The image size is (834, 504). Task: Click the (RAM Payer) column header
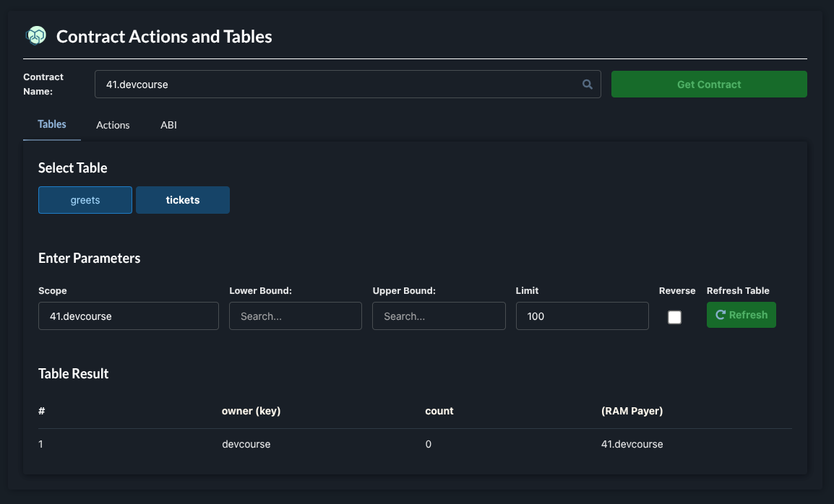[632, 411]
